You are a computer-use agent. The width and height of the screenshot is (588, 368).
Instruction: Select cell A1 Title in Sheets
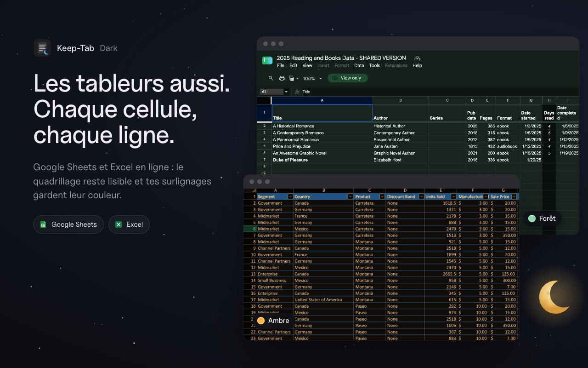tap(322, 113)
